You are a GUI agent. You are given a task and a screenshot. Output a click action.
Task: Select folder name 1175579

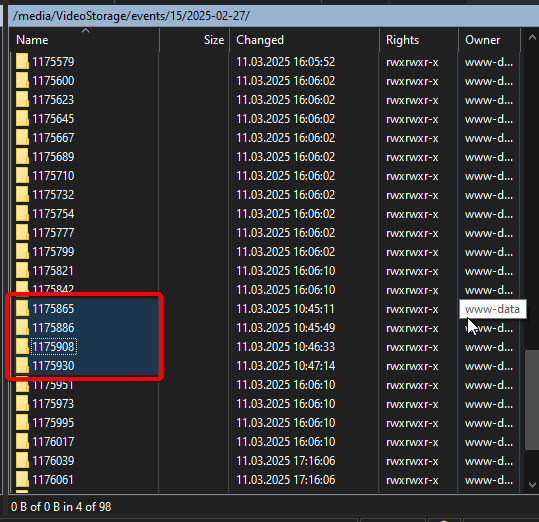pyautogui.click(x=53, y=62)
